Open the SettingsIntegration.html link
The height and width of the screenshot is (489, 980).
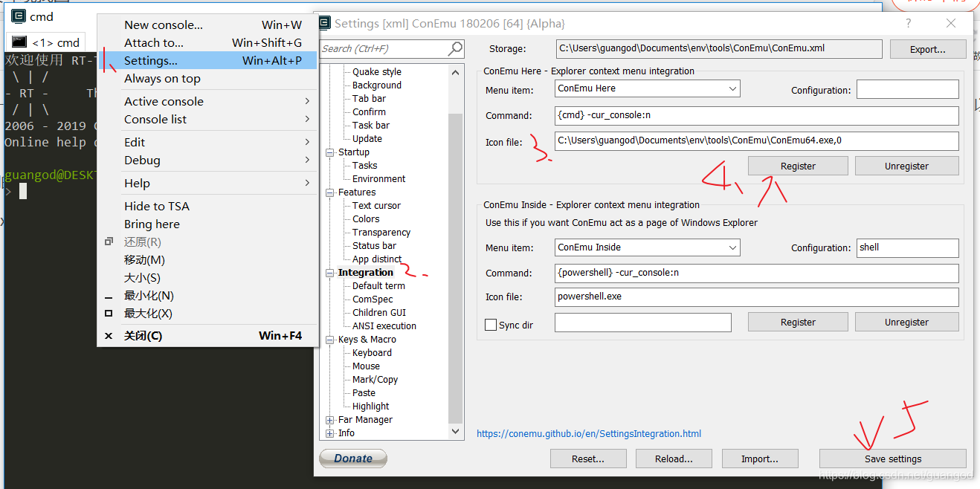(x=589, y=433)
